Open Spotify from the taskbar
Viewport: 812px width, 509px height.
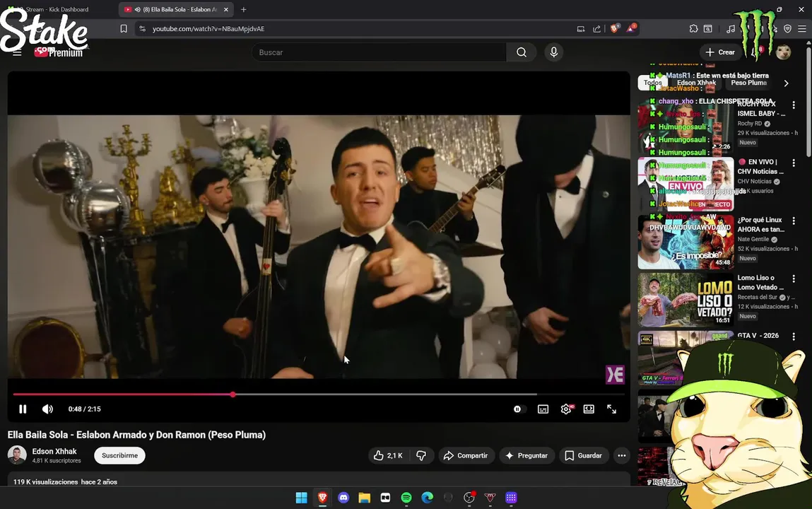click(x=406, y=498)
